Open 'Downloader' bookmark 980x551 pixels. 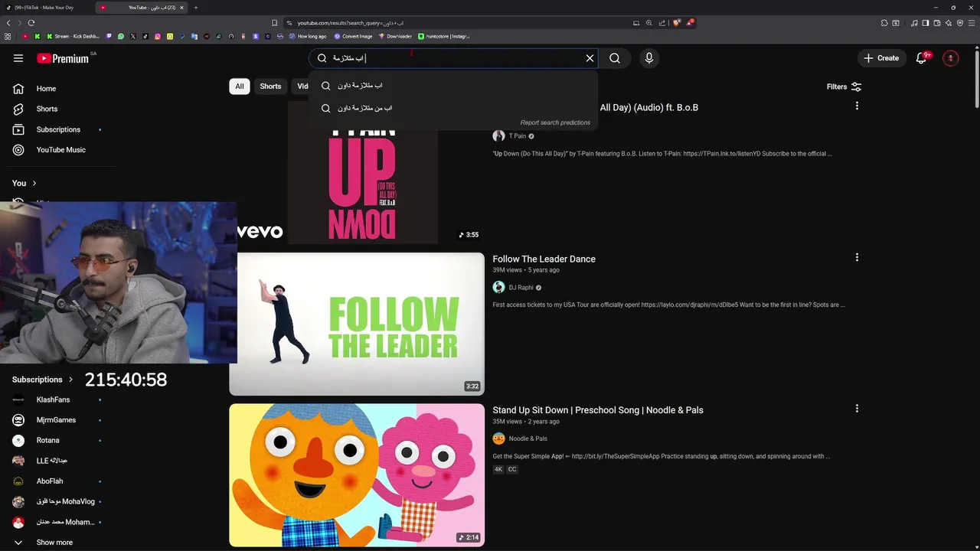click(x=395, y=36)
